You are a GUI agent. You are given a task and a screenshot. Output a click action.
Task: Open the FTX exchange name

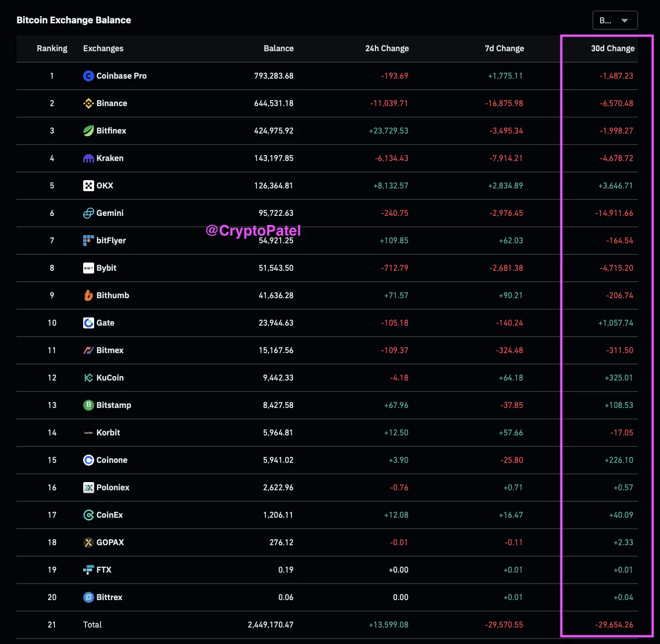pos(104,570)
